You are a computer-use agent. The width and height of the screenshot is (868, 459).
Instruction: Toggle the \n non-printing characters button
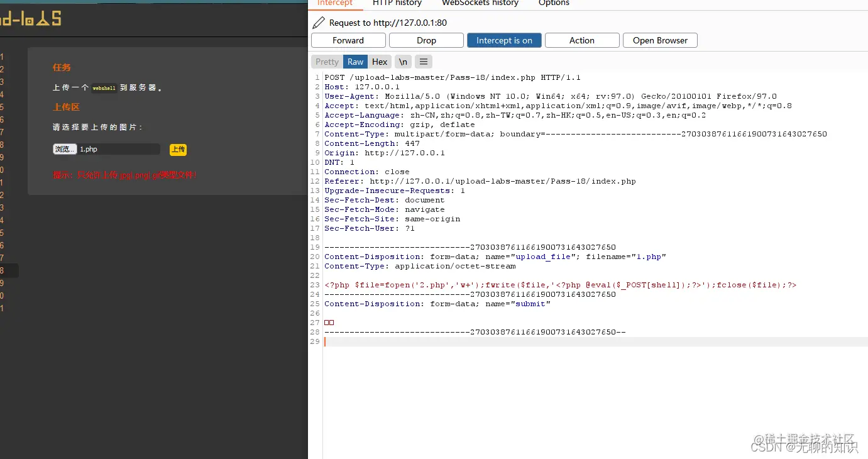[403, 62]
